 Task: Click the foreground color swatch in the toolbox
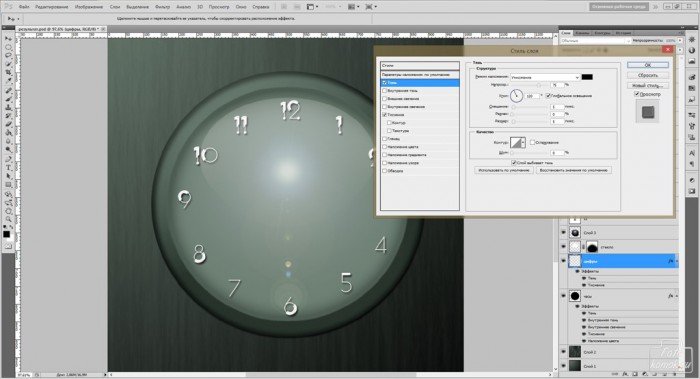[x=6, y=234]
